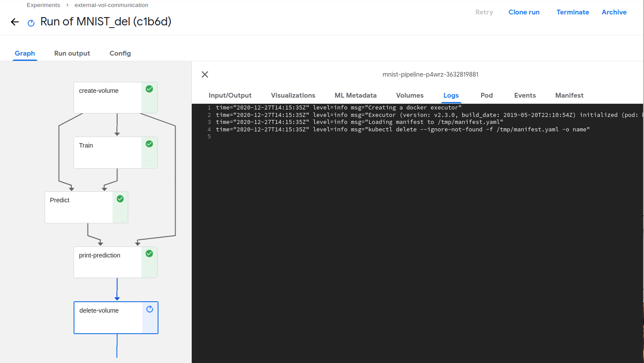The image size is (644, 363).
Task: Click the success checkmark on create-volume node
Action: coord(149,88)
